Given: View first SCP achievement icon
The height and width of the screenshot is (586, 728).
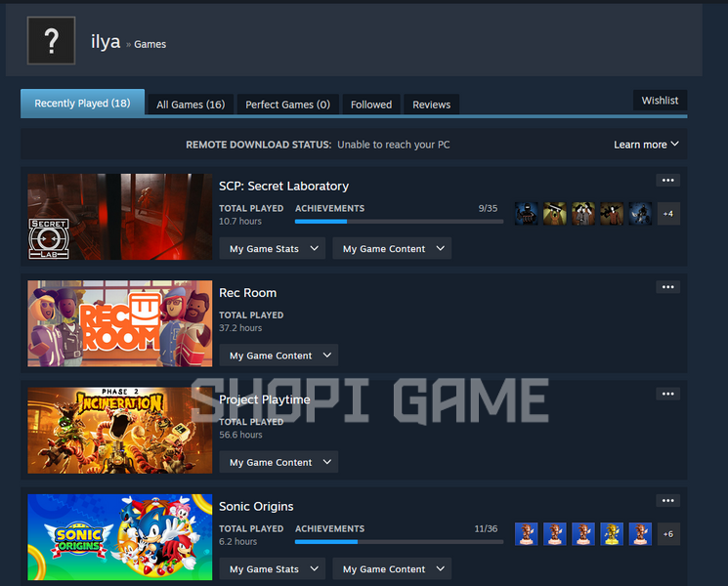Looking at the screenshot, I should click(x=527, y=214).
